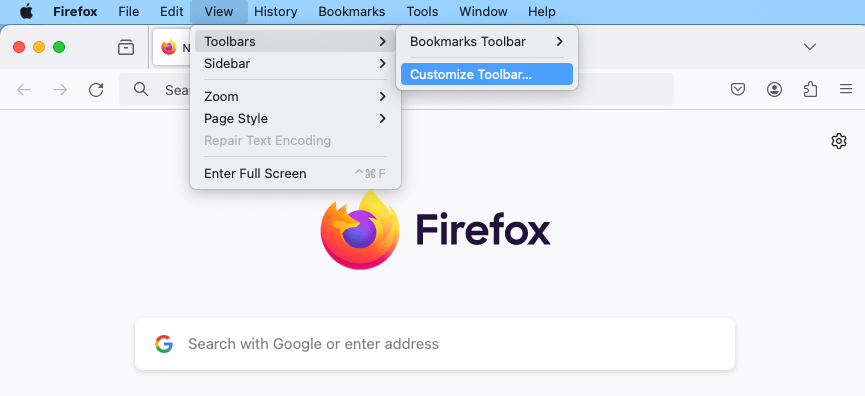Open the History menu

coord(276,12)
